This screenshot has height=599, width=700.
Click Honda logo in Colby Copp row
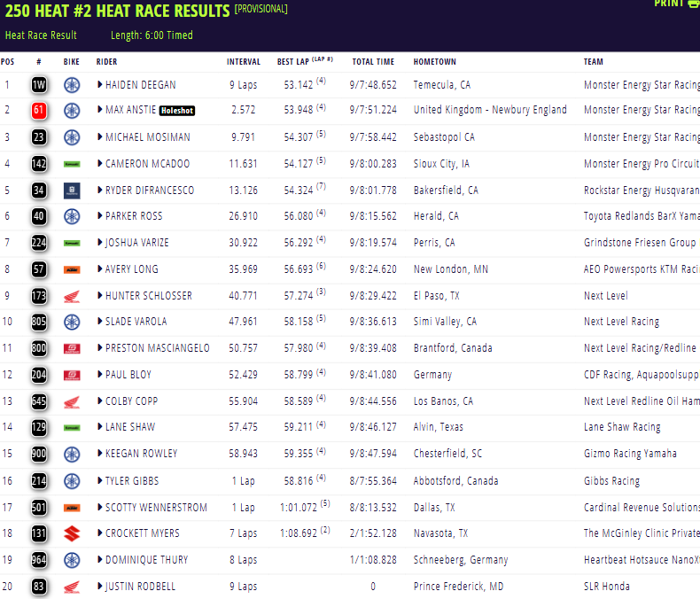click(72, 401)
